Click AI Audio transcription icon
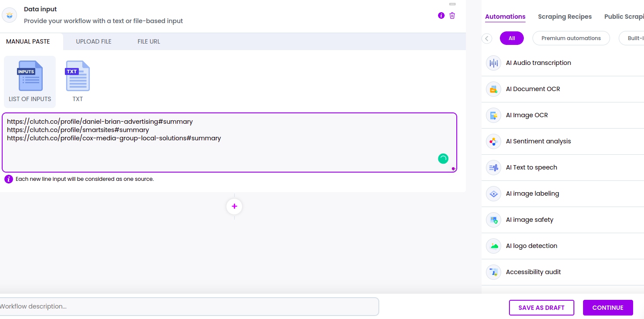 point(494,63)
